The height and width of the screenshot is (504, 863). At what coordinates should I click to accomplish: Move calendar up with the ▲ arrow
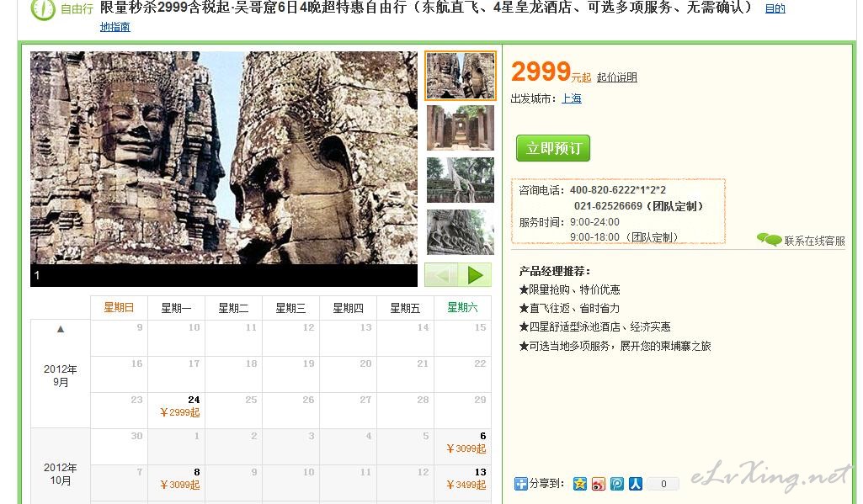61,329
